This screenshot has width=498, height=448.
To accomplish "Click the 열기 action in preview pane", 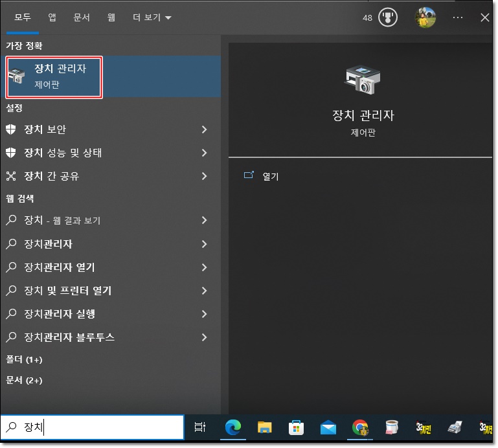I will click(x=270, y=177).
